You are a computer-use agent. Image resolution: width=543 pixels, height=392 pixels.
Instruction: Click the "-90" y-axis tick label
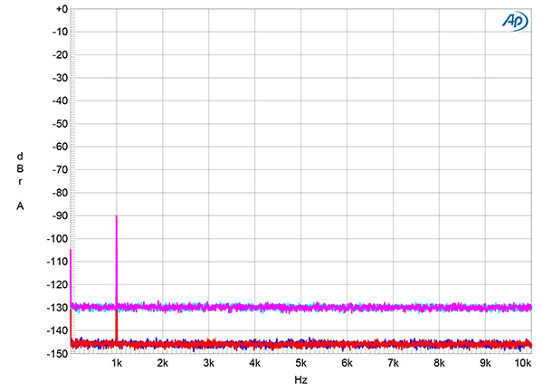[x=60, y=216]
